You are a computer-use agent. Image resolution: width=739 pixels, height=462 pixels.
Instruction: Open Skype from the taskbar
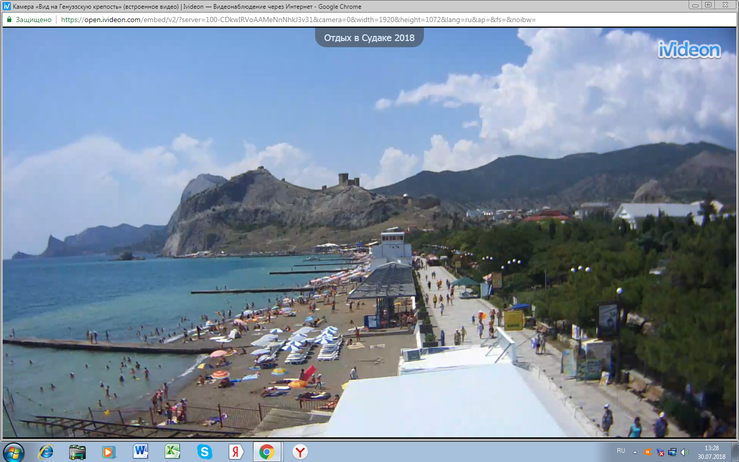pyautogui.click(x=204, y=451)
